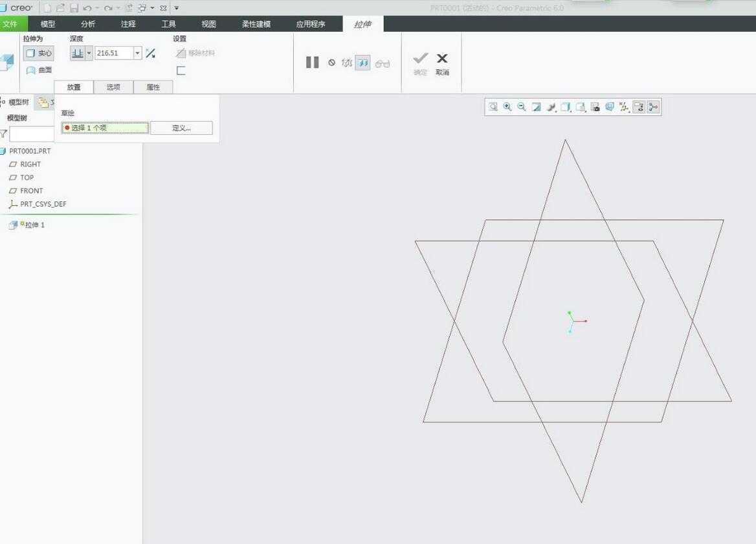Screen dimensions: 756x544
Task: Toggle annotation display icon in view toolbar
Action: 639,107
